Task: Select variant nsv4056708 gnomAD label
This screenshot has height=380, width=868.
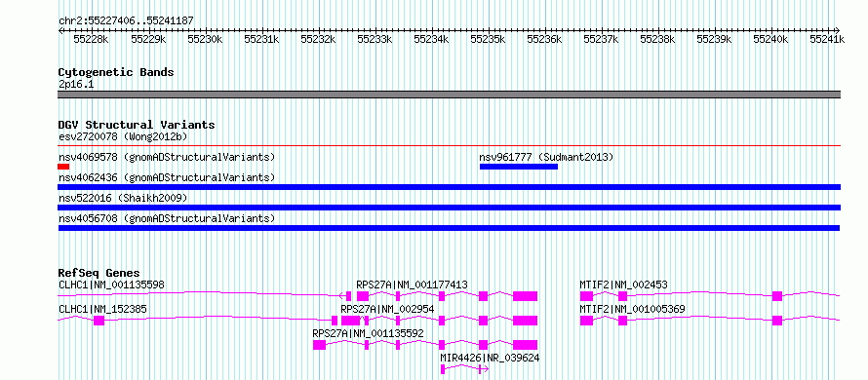Action: (x=167, y=218)
